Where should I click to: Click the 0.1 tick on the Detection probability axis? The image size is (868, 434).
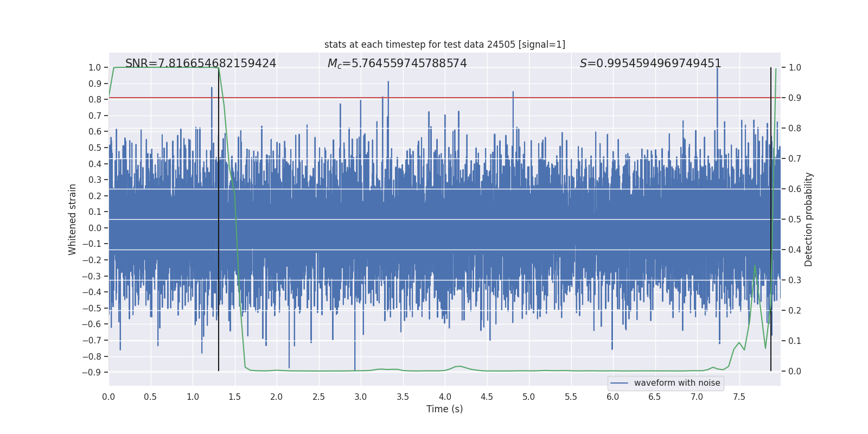pyautogui.click(x=795, y=341)
